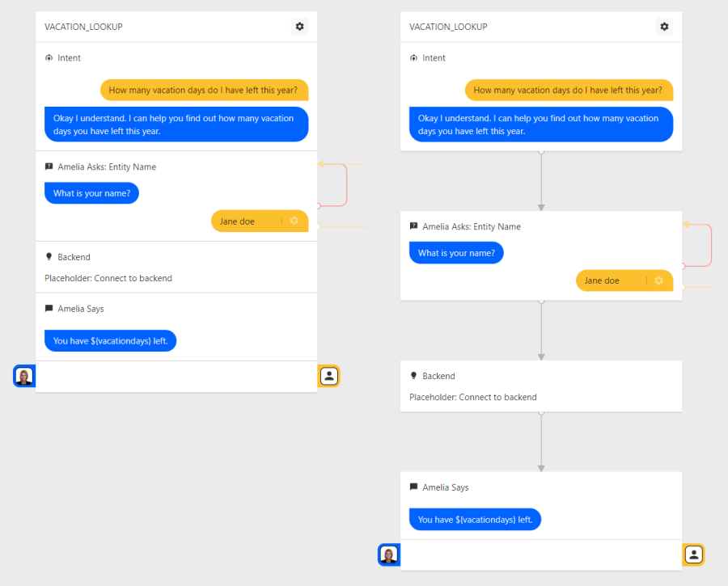Open settings gear on right VACATION_LOOKUP panel
Viewport: 728px width, 586px height.
tap(664, 27)
